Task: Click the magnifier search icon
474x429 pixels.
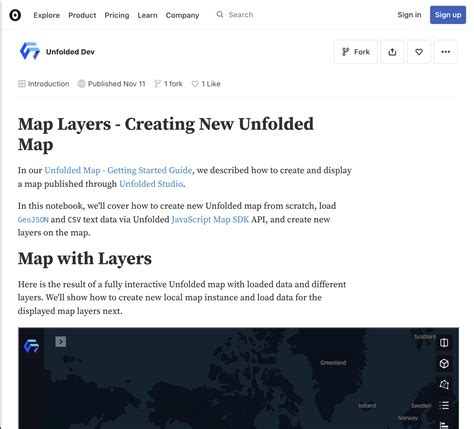Action: tap(220, 14)
